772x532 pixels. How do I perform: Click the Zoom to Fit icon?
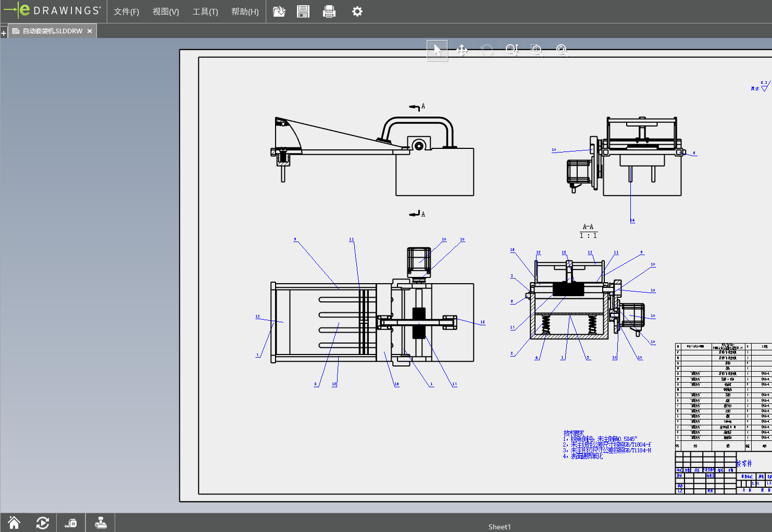[562, 50]
